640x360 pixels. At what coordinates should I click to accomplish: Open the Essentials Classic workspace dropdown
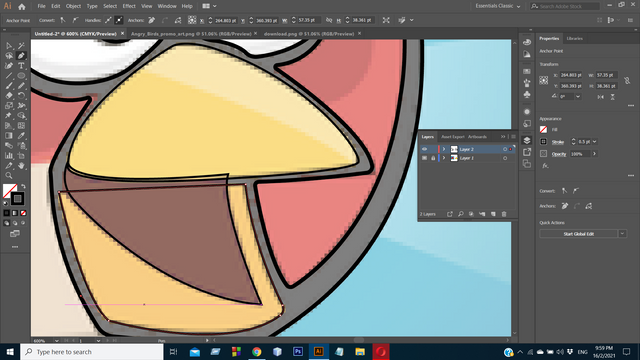coord(498,6)
